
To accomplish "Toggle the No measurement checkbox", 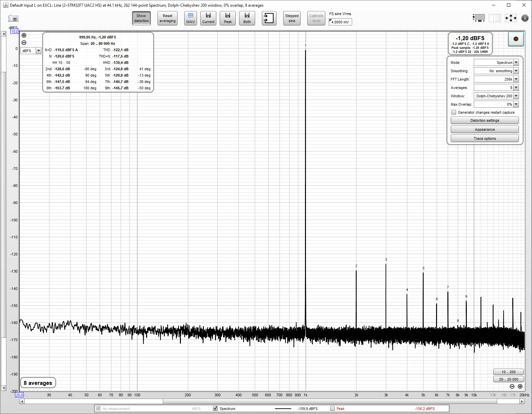I will (x=98, y=408).
